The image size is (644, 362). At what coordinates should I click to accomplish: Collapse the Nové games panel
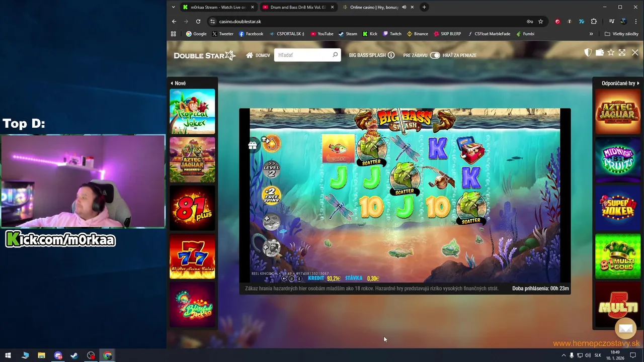click(x=172, y=83)
